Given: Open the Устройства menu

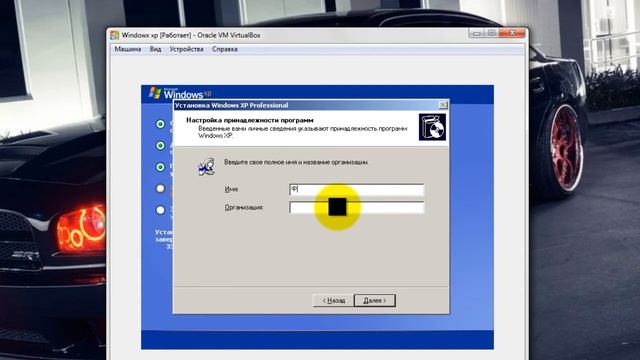Looking at the screenshot, I should click(186, 49).
